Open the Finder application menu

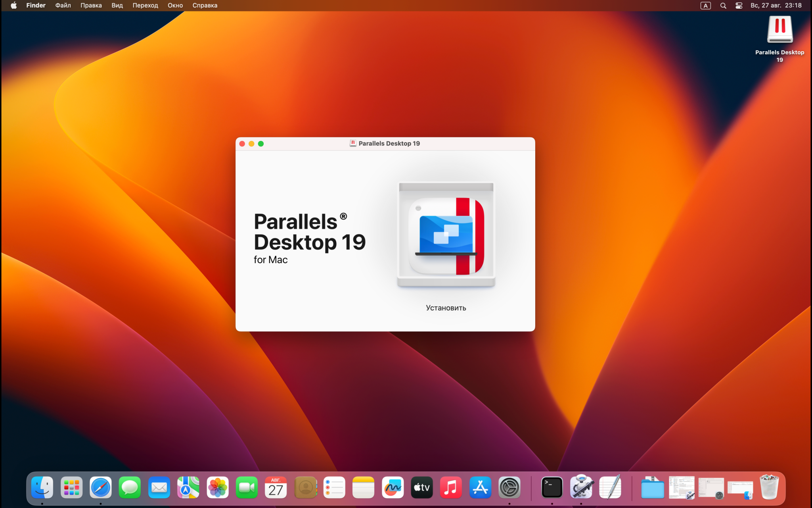36,6
